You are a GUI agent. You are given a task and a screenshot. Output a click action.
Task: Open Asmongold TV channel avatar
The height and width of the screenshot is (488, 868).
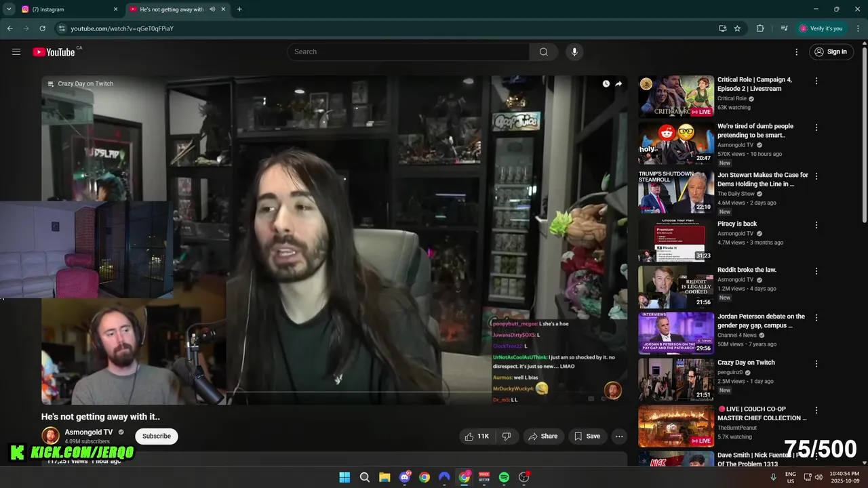pos(51,436)
